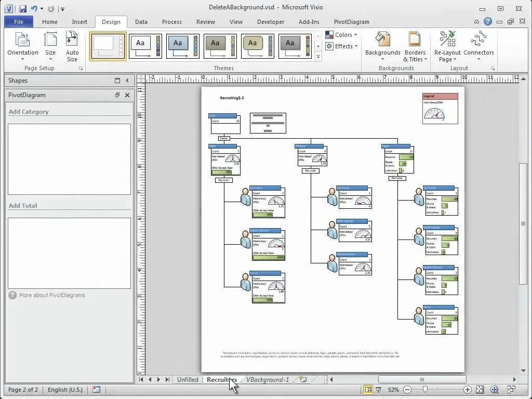
Task: Click the More about PivotDiagrams link
Action: pos(52,295)
